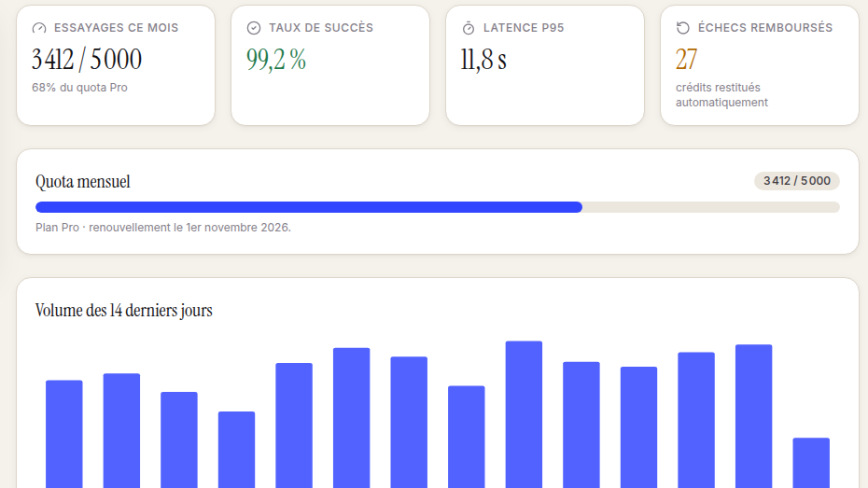Click the '27' refunded failures value
This screenshot has width=868, height=488.
pyautogui.click(x=686, y=59)
